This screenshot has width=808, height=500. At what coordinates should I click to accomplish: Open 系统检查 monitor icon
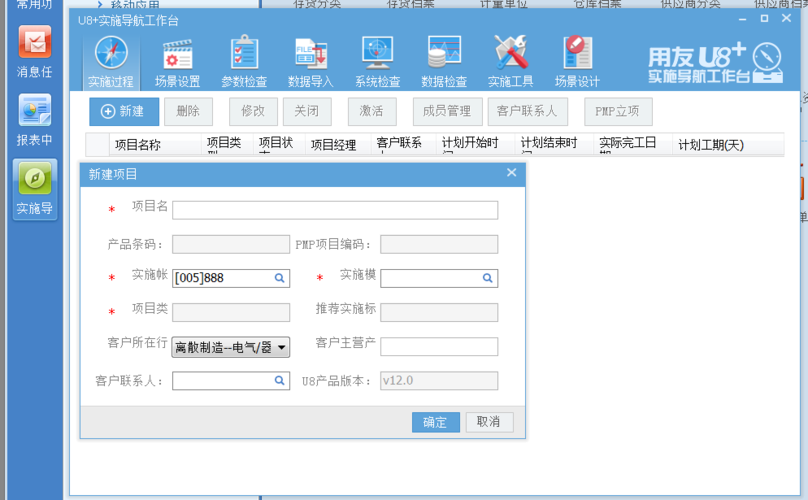pos(377,61)
